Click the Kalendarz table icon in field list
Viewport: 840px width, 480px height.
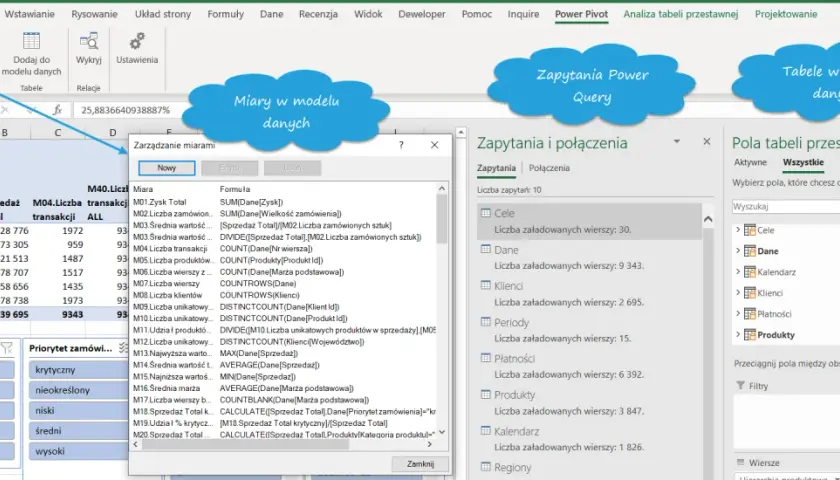(x=749, y=272)
